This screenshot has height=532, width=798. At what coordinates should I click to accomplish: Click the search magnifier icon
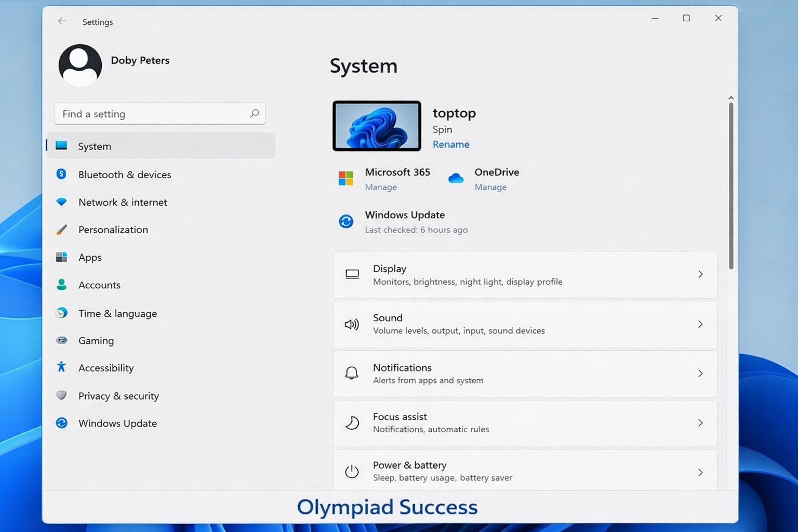click(x=254, y=113)
